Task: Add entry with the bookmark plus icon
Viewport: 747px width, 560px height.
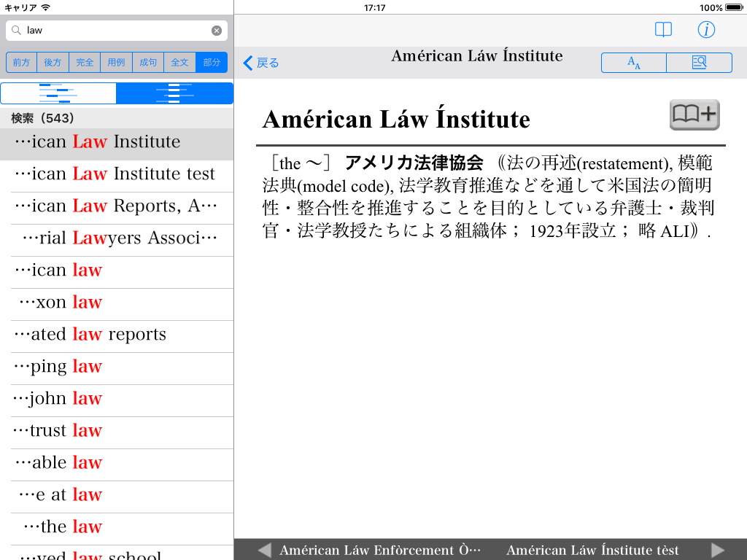Action: pyautogui.click(x=694, y=115)
